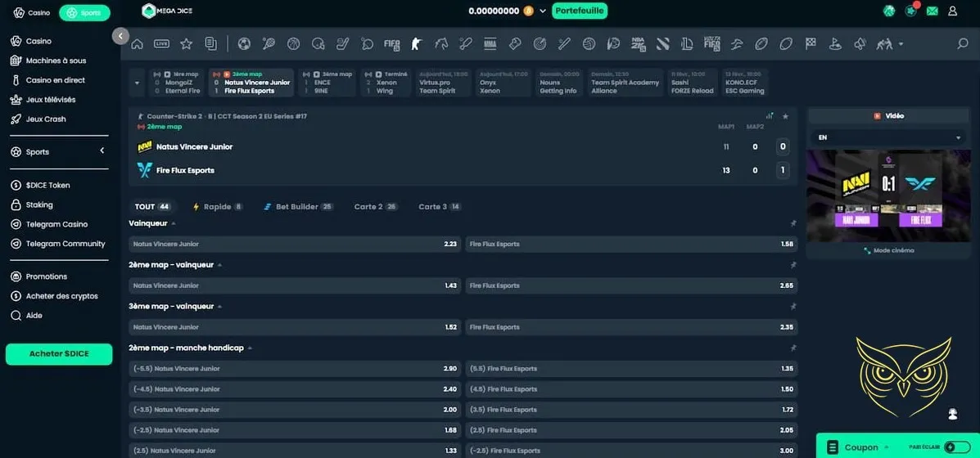Open the user profile icon
The image size is (980, 458).
coord(952,11)
